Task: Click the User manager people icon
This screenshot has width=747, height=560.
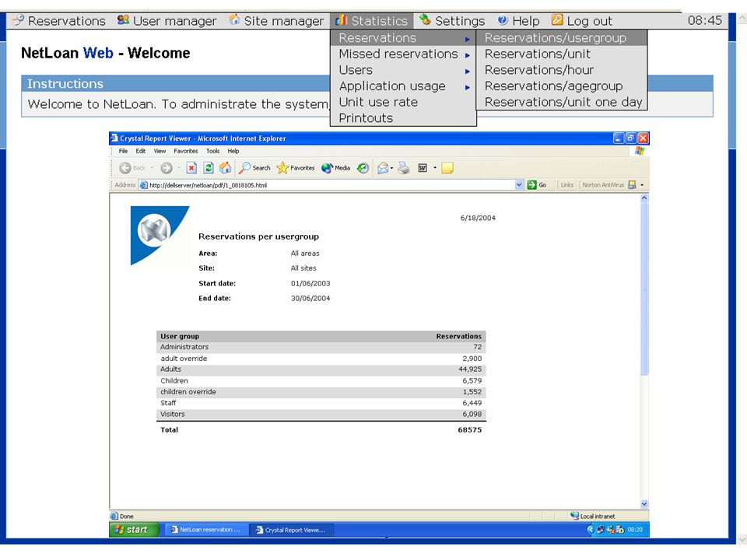Action: (124, 20)
